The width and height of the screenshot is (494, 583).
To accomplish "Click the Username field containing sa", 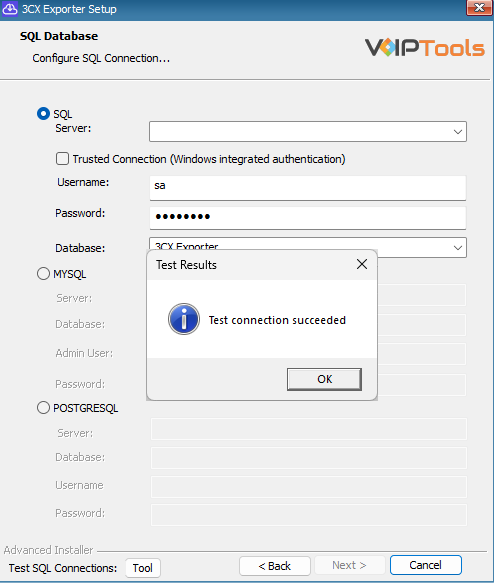I will (x=308, y=188).
